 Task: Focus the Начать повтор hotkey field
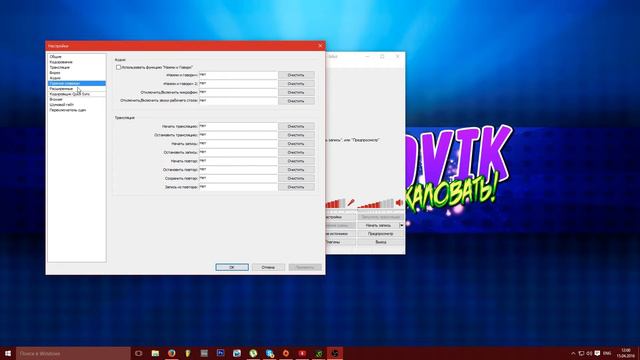(238, 161)
